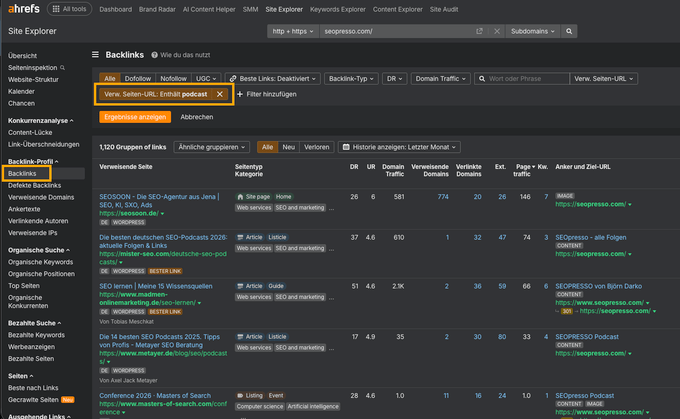Open the DR filter dropdown

[394, 79]
